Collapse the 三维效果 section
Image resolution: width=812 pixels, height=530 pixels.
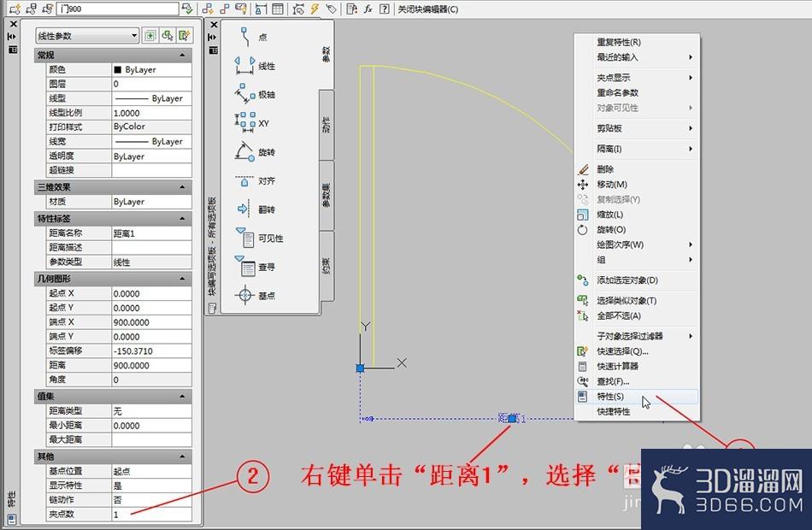click(x=182, y=187)
